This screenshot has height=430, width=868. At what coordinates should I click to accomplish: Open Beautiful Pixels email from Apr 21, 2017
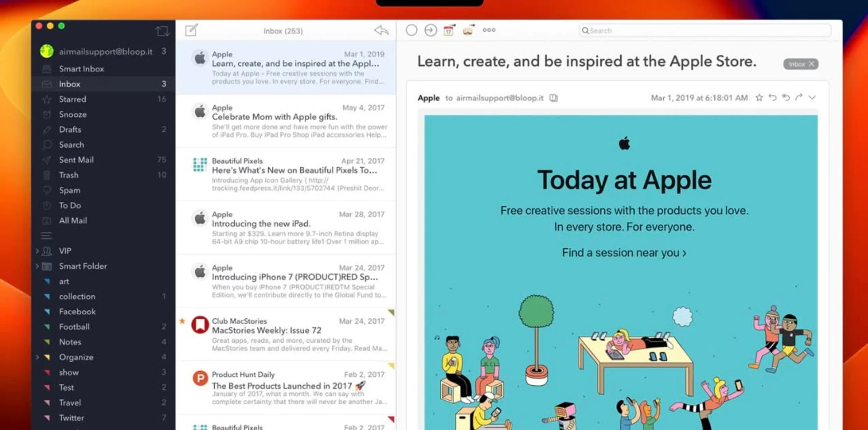(286, 174)
